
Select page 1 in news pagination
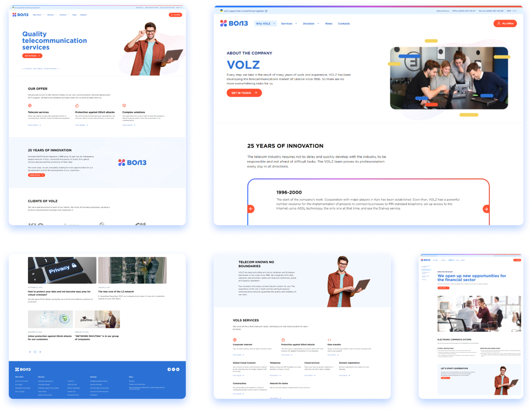35,352
